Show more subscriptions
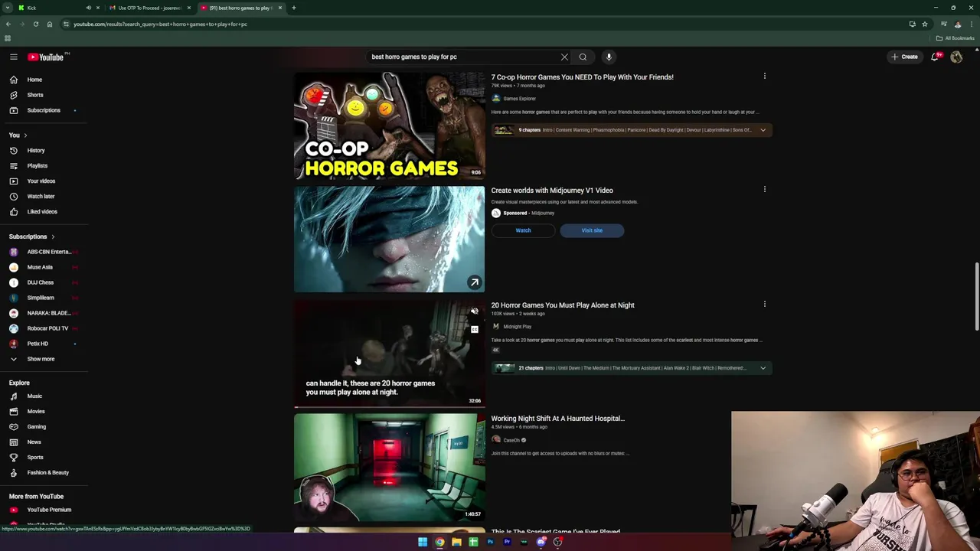980x551 pixels. point(41,359)
